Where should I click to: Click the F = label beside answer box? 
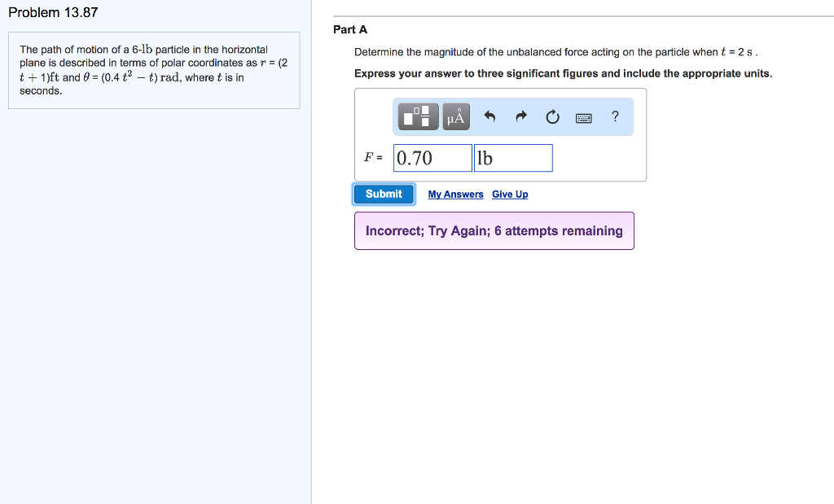[x=374, y=157]
